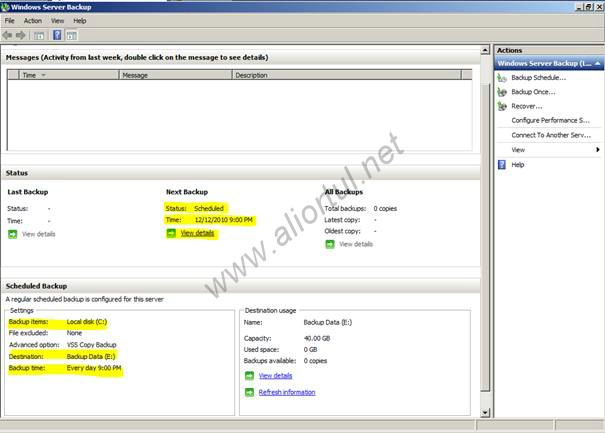Click the Recover icon in Actions
Image resolution: width=605 pixels, height=433 pixels.
click(502, 106)
